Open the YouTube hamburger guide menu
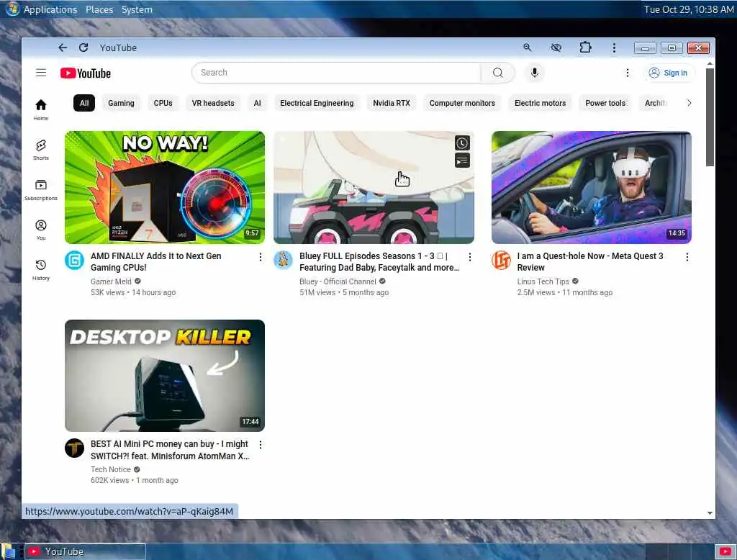Image resolution: width=737 pixels, height=560 pixels. click(x=41, y=73)
